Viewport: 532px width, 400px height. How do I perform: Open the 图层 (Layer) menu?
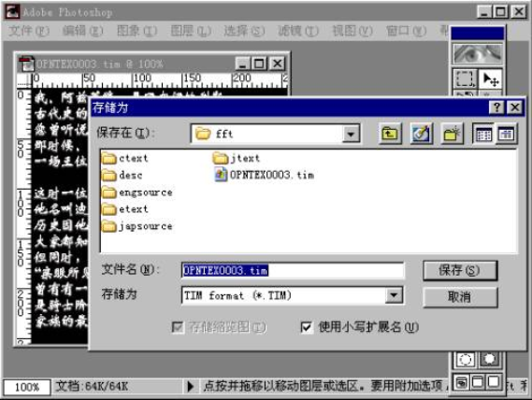[x=191, y=31]
